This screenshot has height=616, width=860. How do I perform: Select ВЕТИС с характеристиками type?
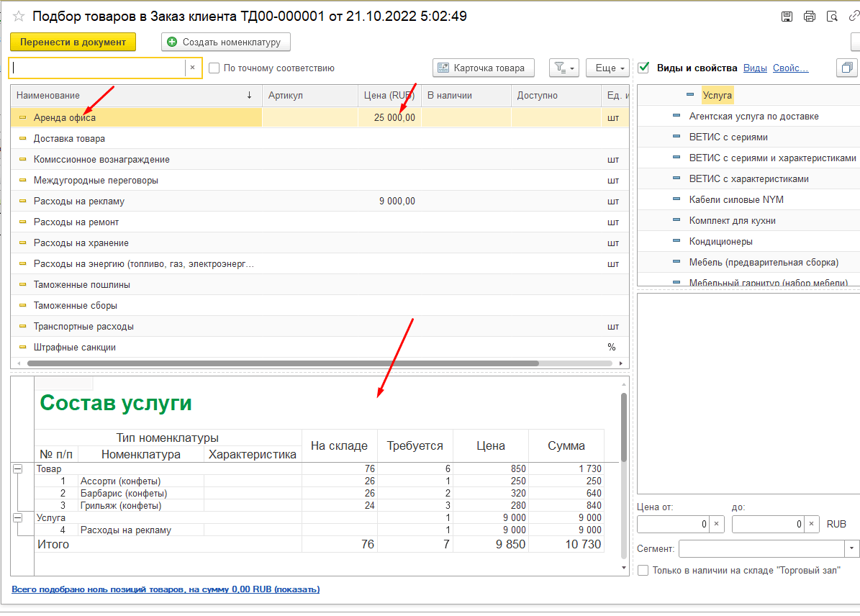tap(748, 178)
